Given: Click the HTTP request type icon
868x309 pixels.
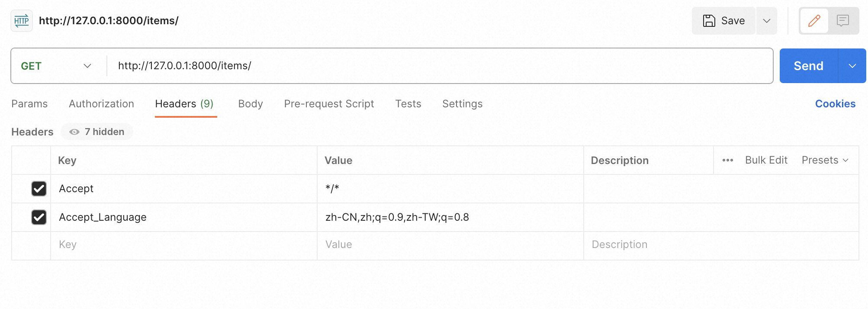Looking at the screenshot, I should pyautogui.click(x=22, y=21).
